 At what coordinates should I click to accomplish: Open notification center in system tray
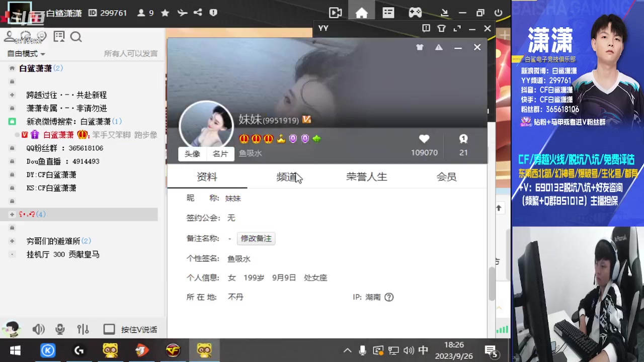pos(491,350)
